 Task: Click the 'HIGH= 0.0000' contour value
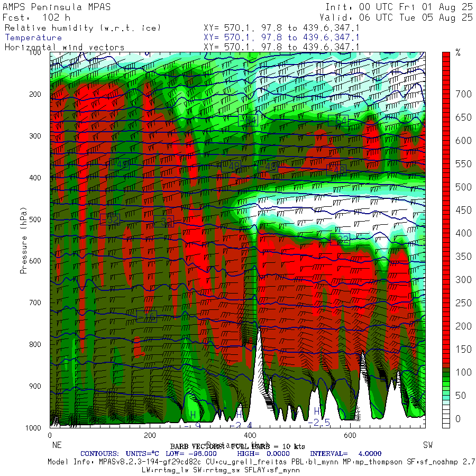tap(263, 454)
